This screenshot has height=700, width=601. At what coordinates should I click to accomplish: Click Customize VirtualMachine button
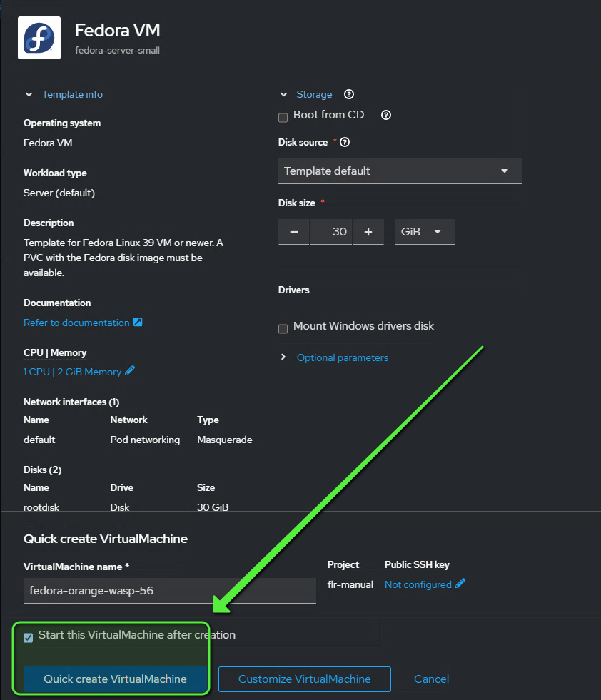coord(305,679)
